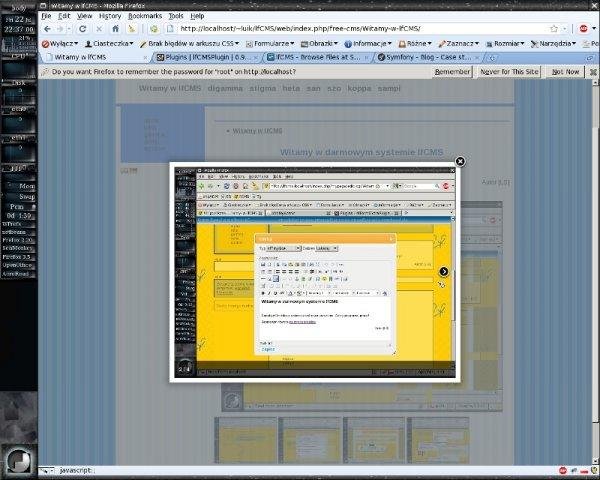Viewport: 600px width, 480px height.
Task: Open the digamma page link
Action: [225, 88]
